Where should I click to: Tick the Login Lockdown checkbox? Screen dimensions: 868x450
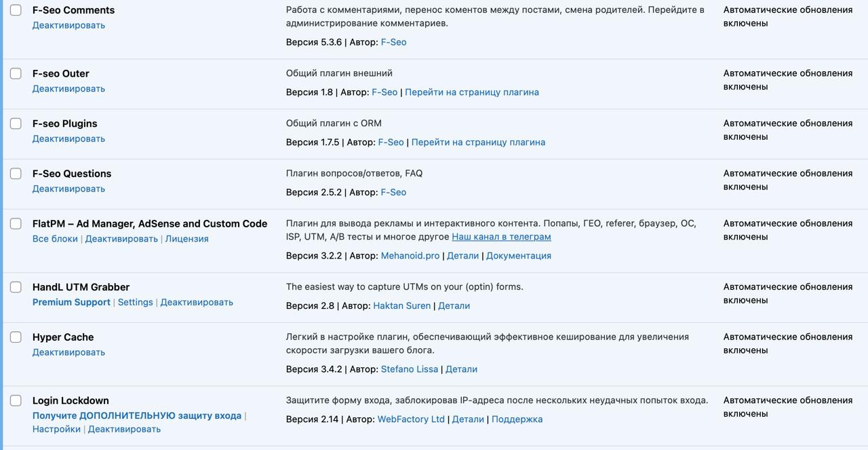click(x=16, y=400)
